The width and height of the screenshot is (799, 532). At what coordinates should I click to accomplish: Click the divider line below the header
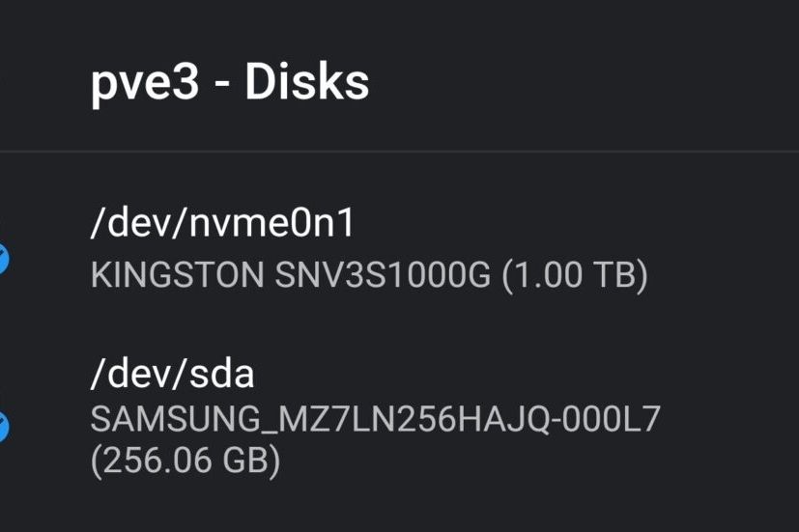click(400, 152)
